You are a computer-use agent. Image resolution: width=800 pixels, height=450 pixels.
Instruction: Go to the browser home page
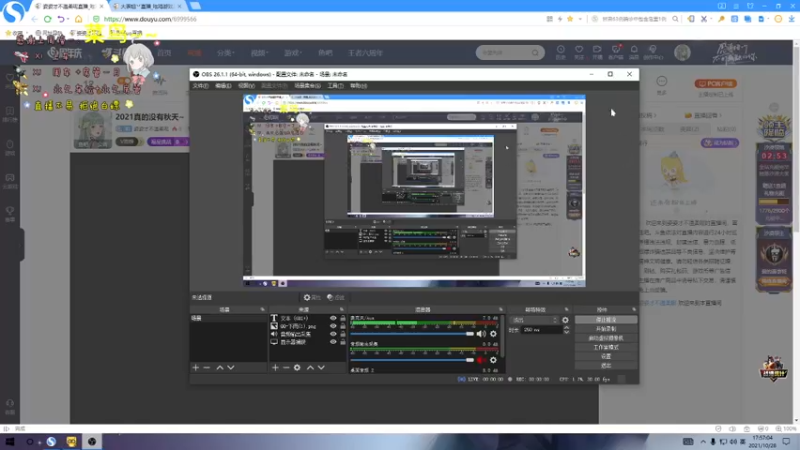[79, 19]
